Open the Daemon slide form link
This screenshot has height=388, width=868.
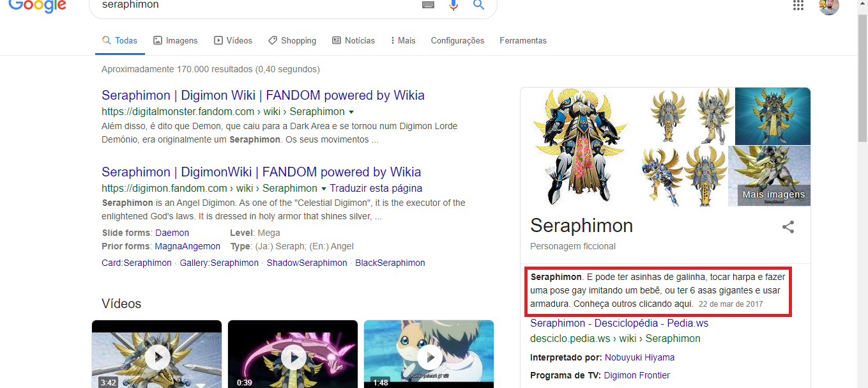[172, 233]
